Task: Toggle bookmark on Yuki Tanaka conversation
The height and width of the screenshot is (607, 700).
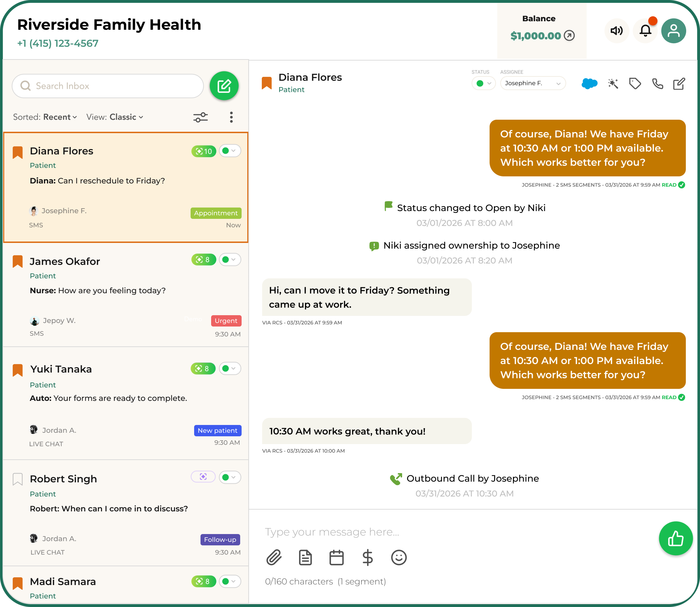Action: [18, 370]
